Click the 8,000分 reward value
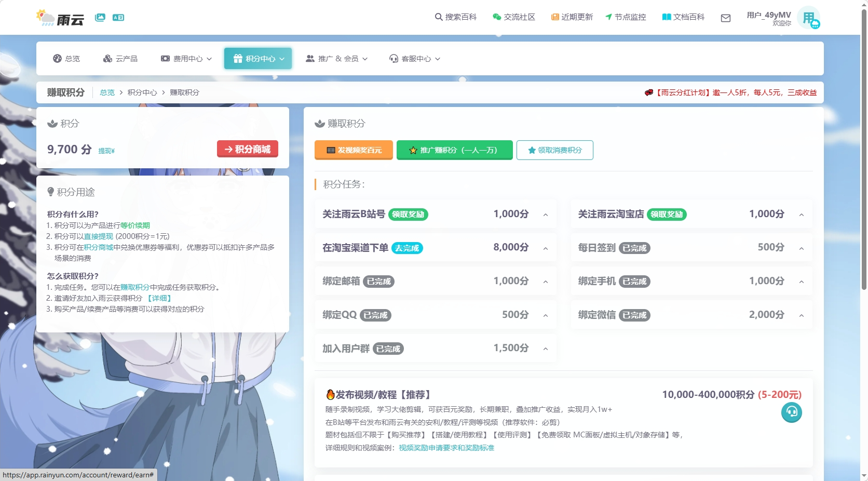This screenshot has height=481, width=868. 511,247
